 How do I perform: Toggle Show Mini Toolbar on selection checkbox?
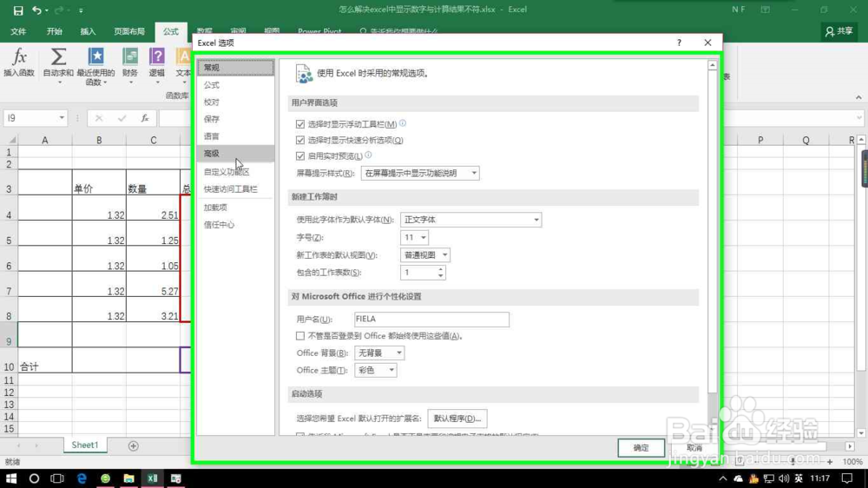point(300,124)
